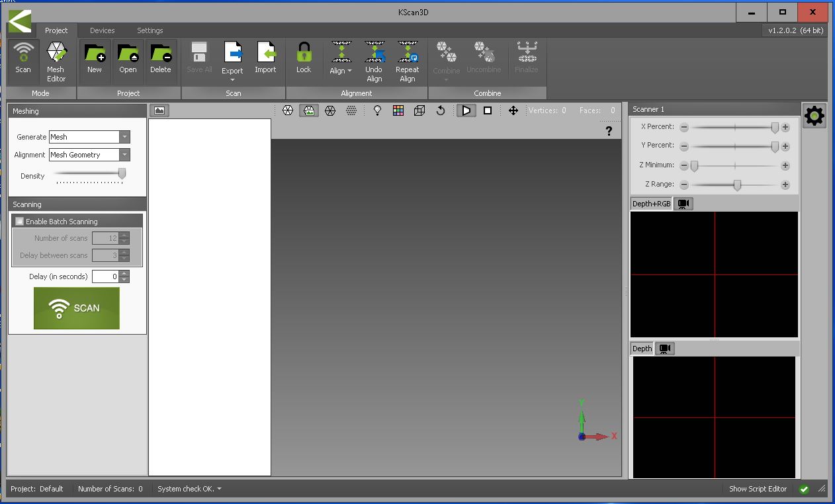Click the color grid icon
The width and height of the screenshot is (835, 504).
[398, 110]
